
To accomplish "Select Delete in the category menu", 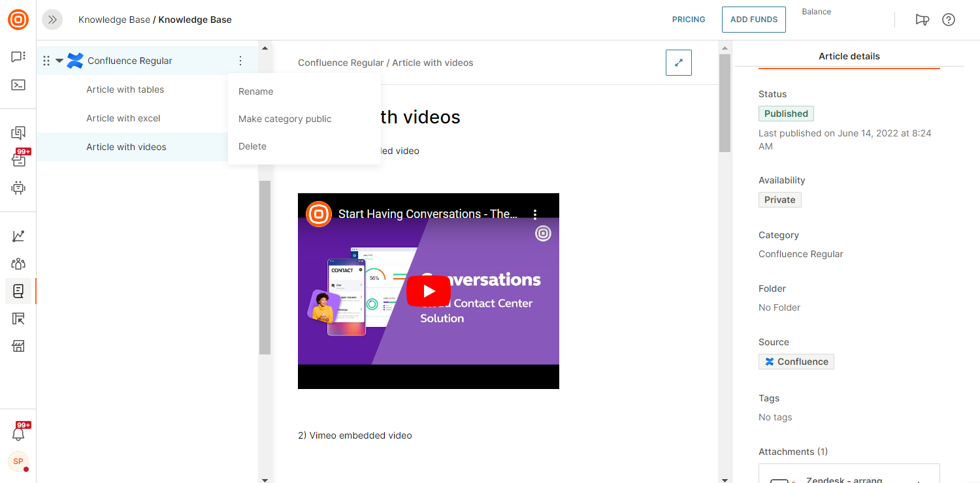I will 252,146.
